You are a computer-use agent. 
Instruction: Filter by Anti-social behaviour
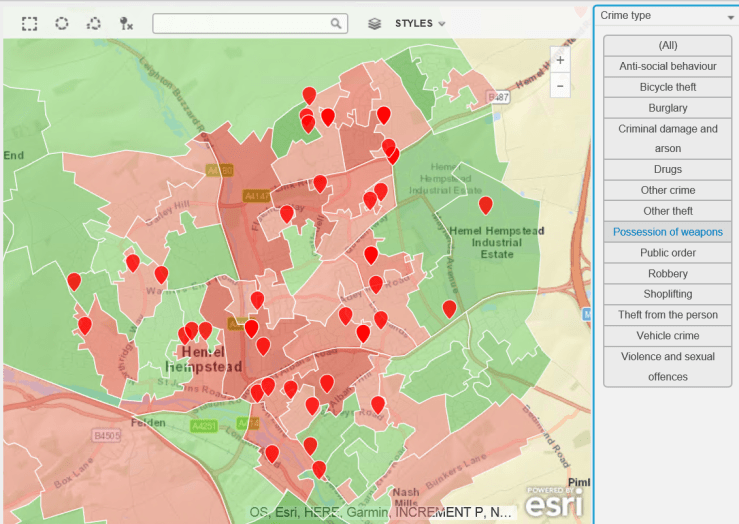pyautogui.click(x=667, y=66)
